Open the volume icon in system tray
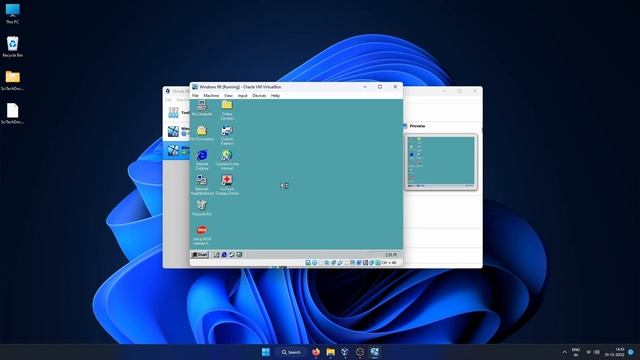Image resolution: width=640 pixels, height=360 pixels. pyautogui.click(x=597, y=352)
